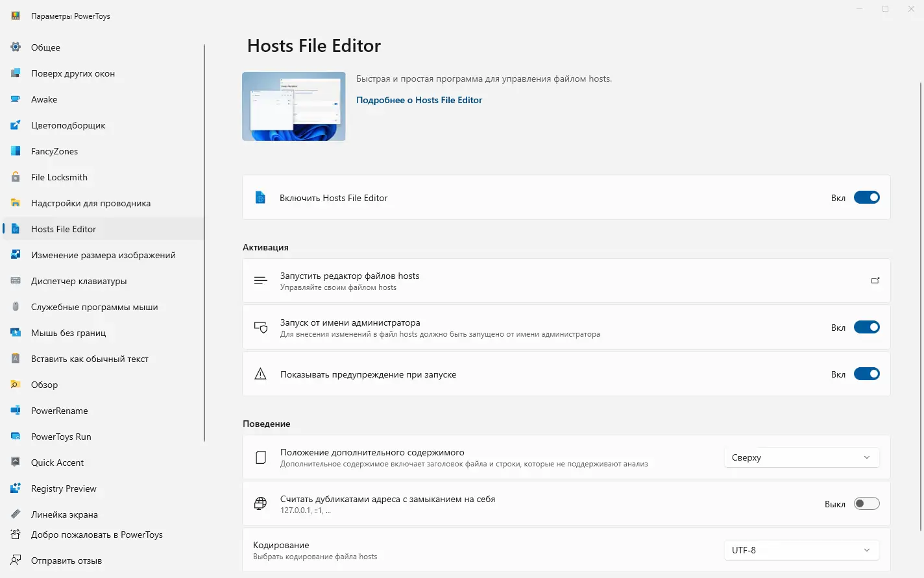Screen dimensions: 924x578
Task: Toggle Показывать предупреждение при запуске switch
Action: click(866, 374)
